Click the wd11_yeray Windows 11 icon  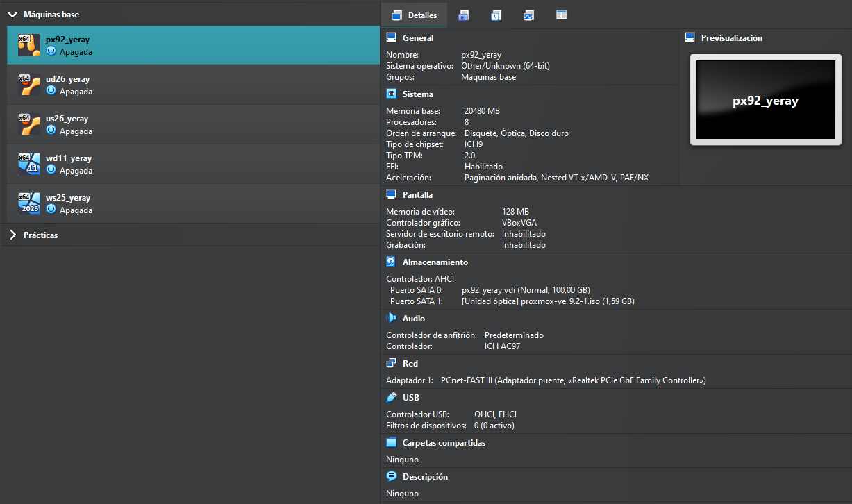coord(28,164)
